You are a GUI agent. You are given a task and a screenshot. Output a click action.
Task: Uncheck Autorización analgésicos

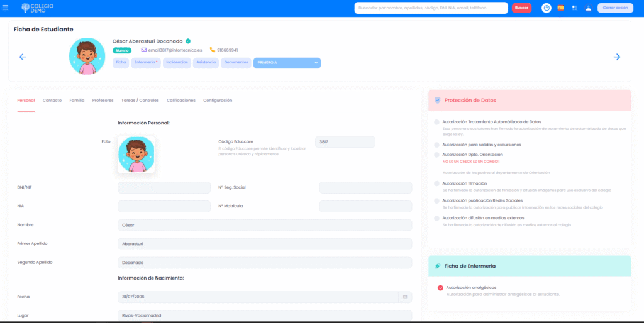coord(440,288)
